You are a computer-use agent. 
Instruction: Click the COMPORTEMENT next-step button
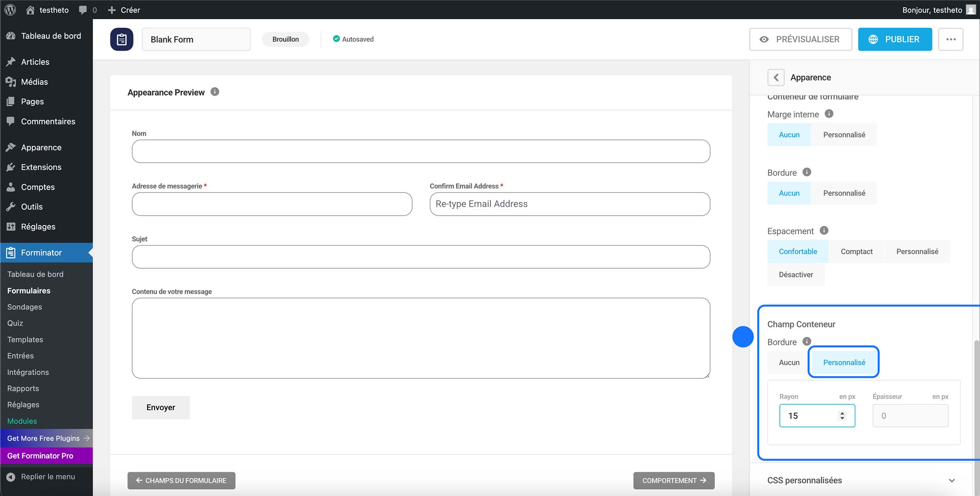pos(673,481)
